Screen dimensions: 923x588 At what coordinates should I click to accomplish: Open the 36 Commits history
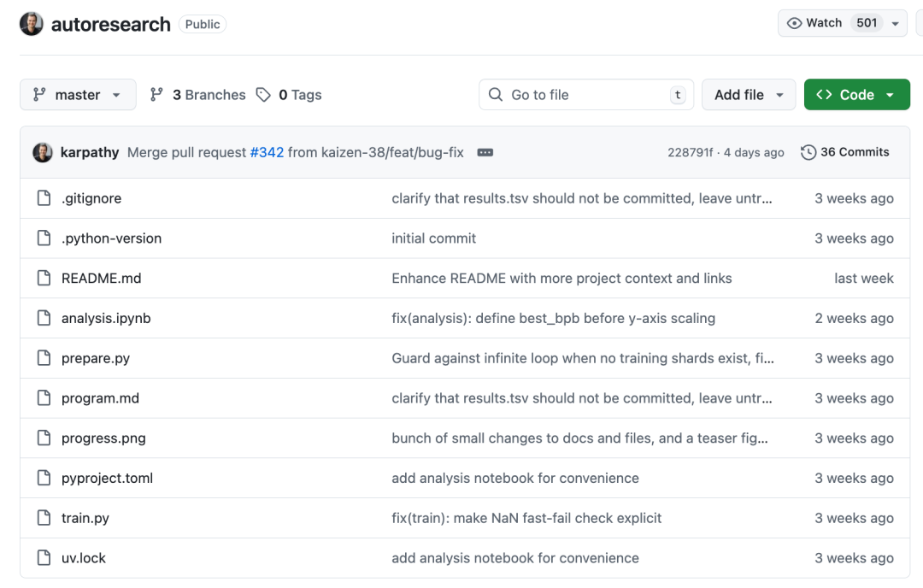click(x=844, y=152)
